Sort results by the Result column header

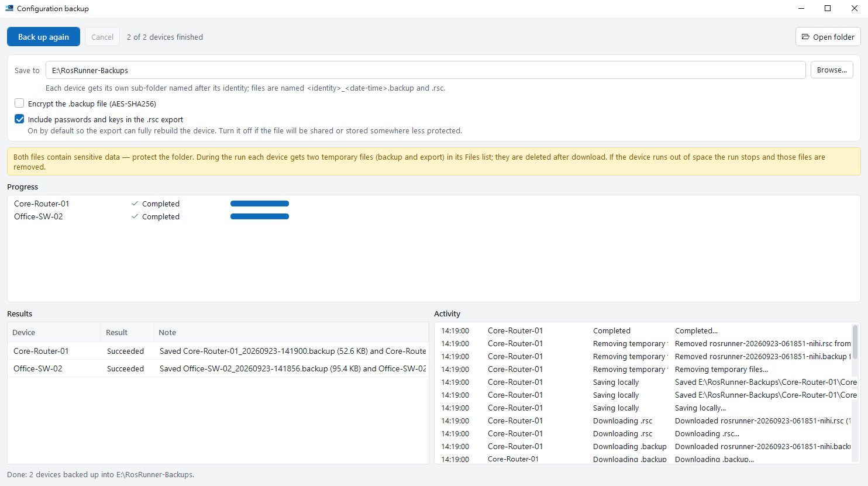127,332
